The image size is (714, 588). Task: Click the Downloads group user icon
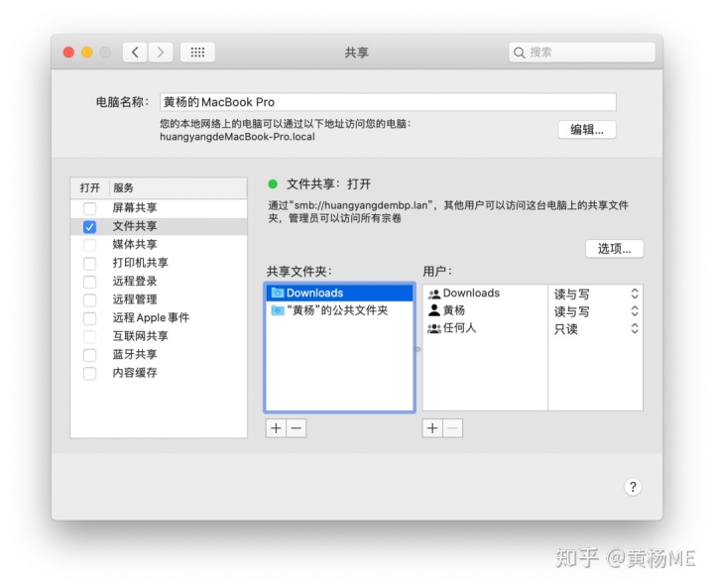[x=434, y=294]
